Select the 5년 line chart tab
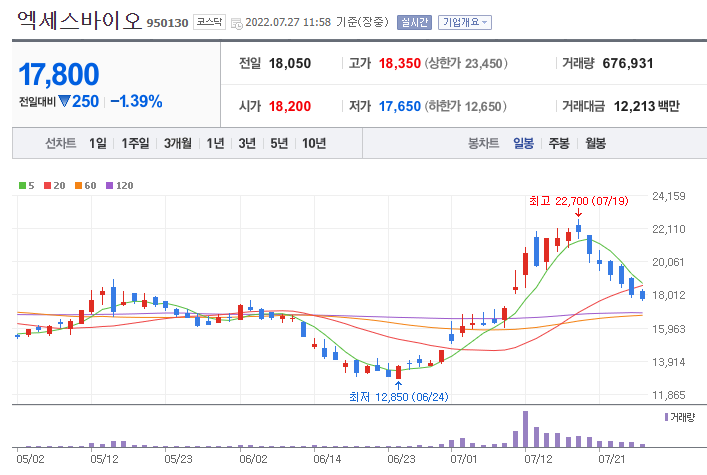707x475 pixels. (x=279, y=143)
